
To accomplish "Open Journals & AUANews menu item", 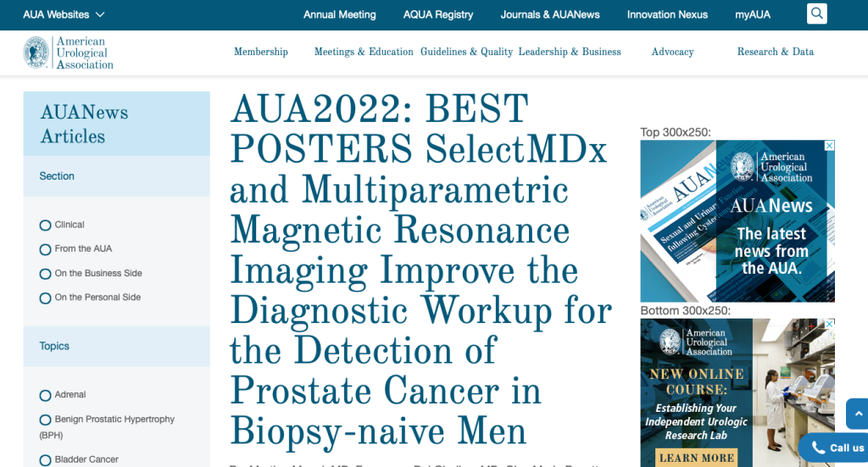I will pyautogui.click(x=549, y=15).
